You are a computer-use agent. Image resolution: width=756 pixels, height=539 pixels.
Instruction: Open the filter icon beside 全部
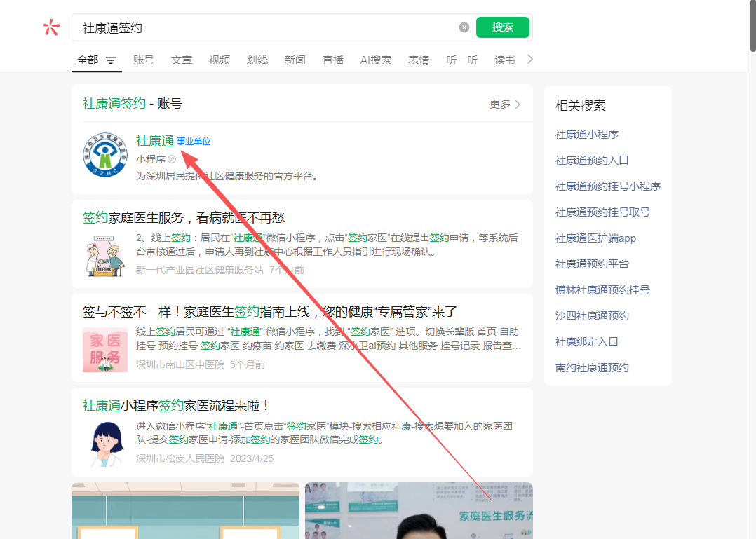pos(111,60)
